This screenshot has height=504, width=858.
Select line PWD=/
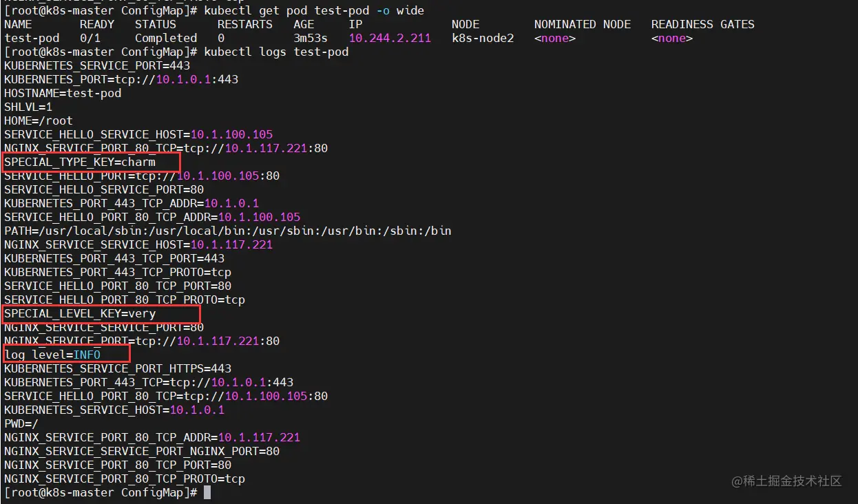click(x=21, y=423)
